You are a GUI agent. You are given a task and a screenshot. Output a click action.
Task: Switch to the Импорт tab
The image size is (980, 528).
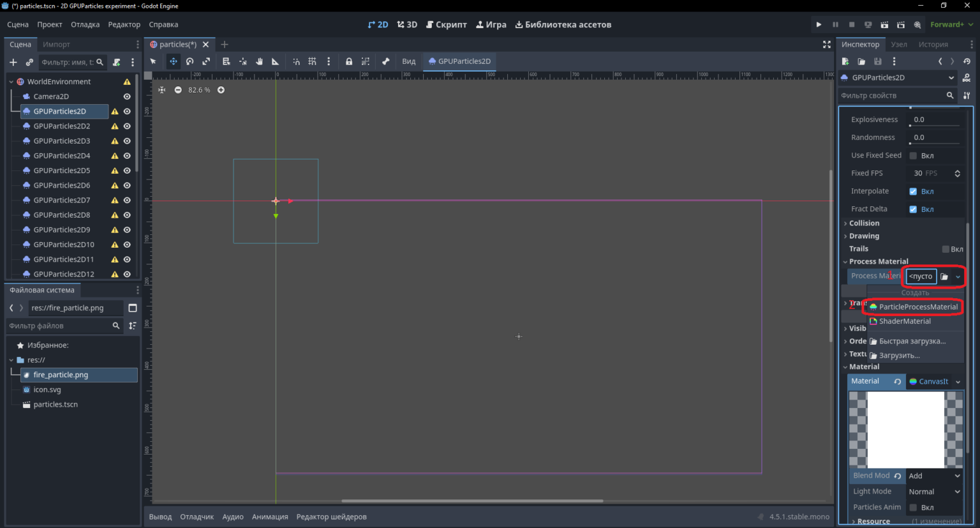pos(56,45)
